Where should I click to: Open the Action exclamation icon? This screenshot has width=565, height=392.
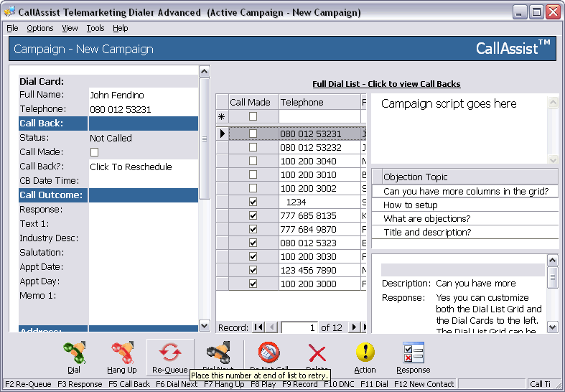pyautogui.click(x=365, y=353)
